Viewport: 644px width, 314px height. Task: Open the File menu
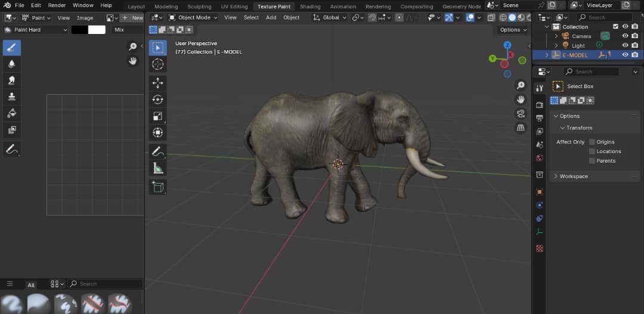(19, 5)
